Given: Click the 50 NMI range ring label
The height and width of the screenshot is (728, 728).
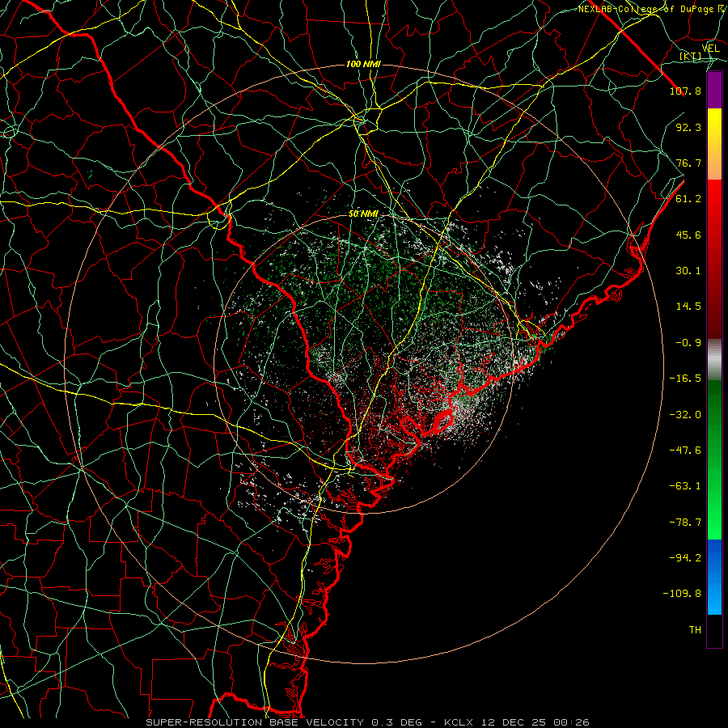Looking at the screenshot, I should pyautogui.click(x=363, y=214).
